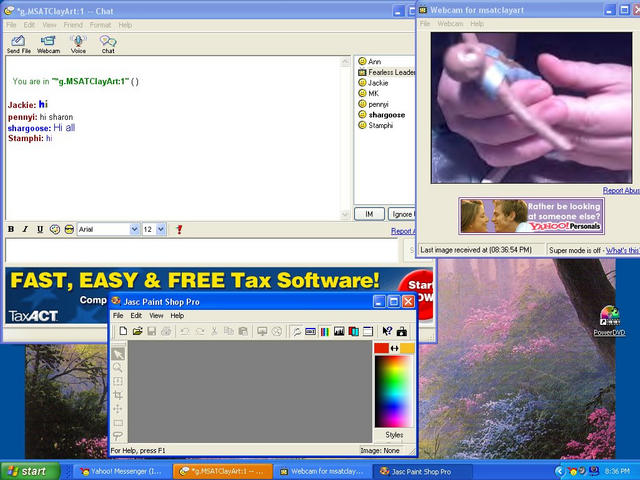Click Redo icon in Paint Shop Pro toolbar
This screenshot has height=480, width=640.
tap(200, 331)
